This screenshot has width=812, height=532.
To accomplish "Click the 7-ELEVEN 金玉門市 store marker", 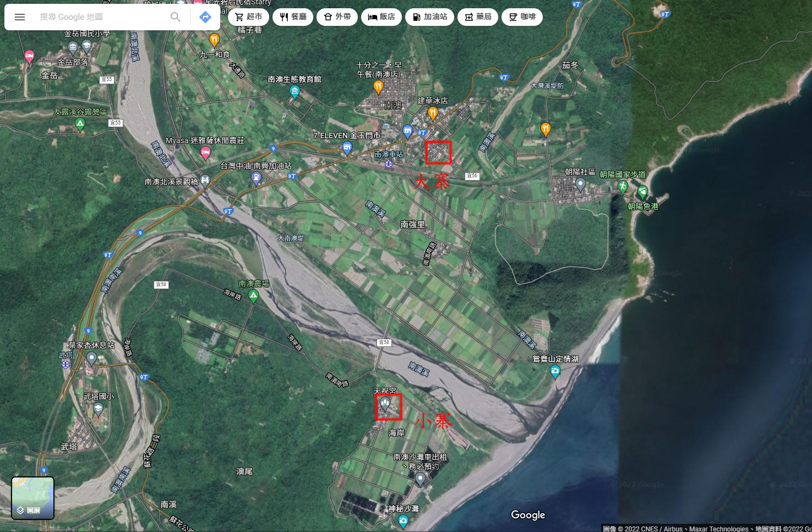I will pyautogui.click(x=347, y=147).
